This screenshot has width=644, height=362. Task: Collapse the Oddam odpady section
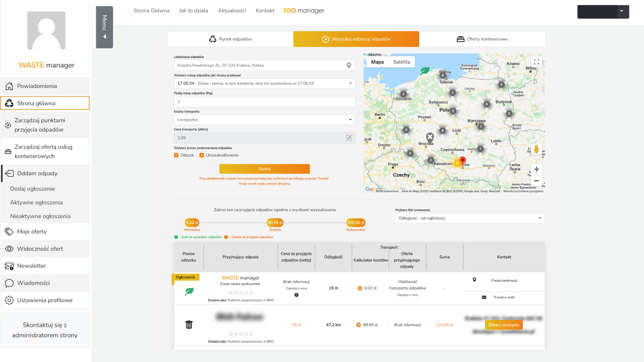[45, 173]
